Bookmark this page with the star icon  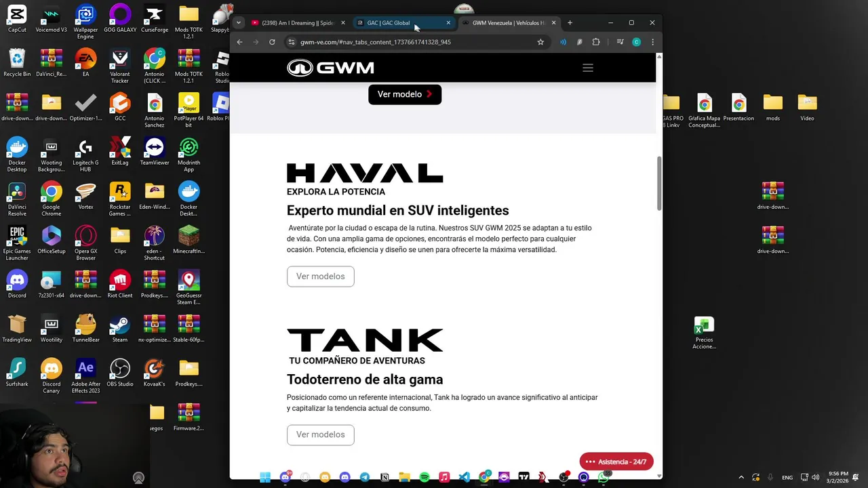point(540,42)
